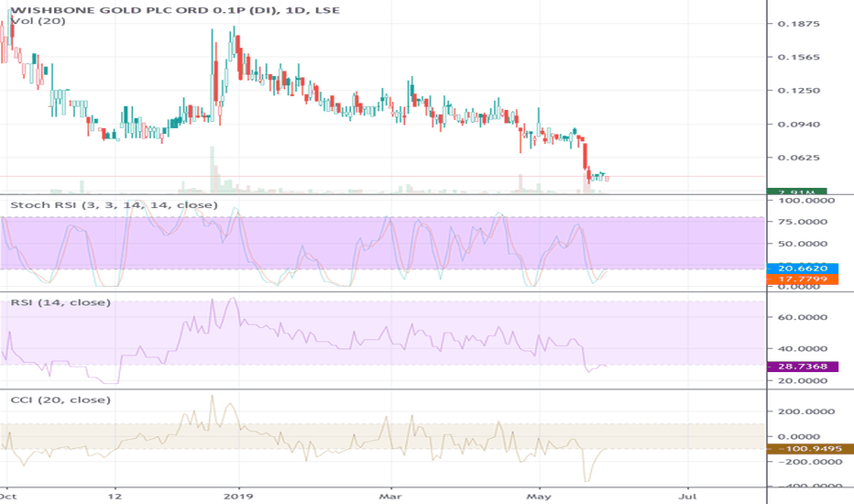Click the Jul date label on time axis
This screenshot has height=504, width=854.
688,497
